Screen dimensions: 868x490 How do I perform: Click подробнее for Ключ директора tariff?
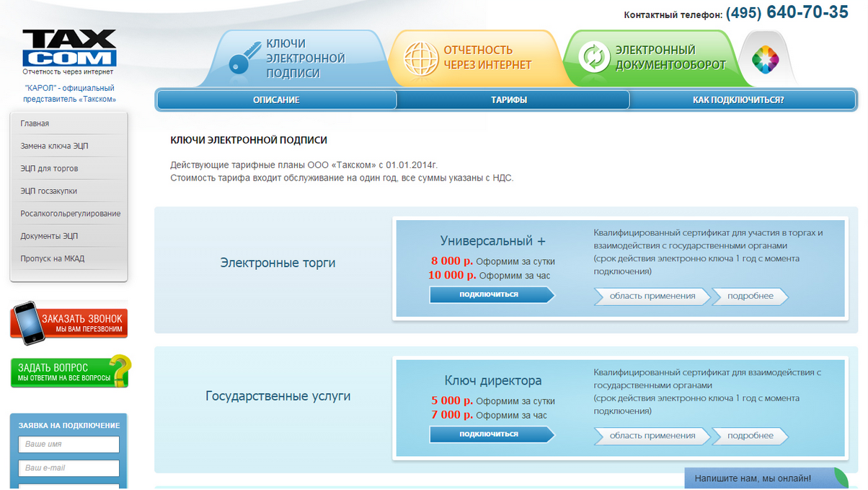coord(750,436)
